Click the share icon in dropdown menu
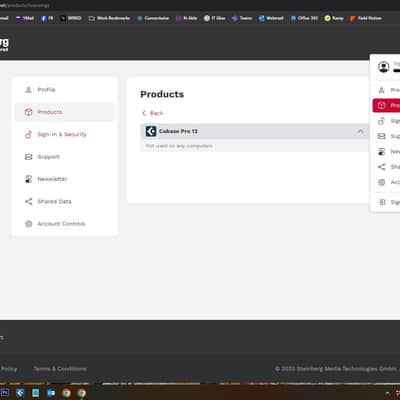Screen dimensions: 400x400 point(382,167)
